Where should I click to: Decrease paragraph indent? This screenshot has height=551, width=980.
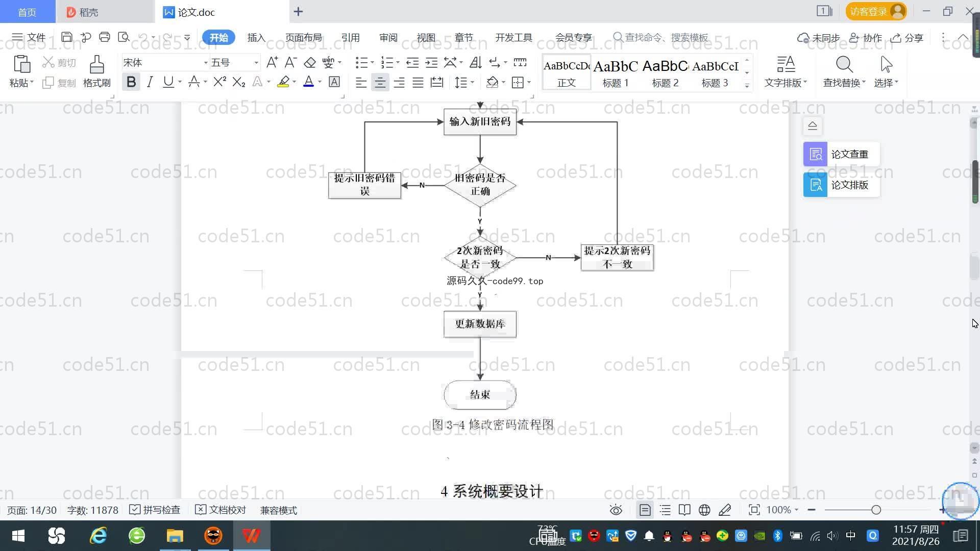412,63
